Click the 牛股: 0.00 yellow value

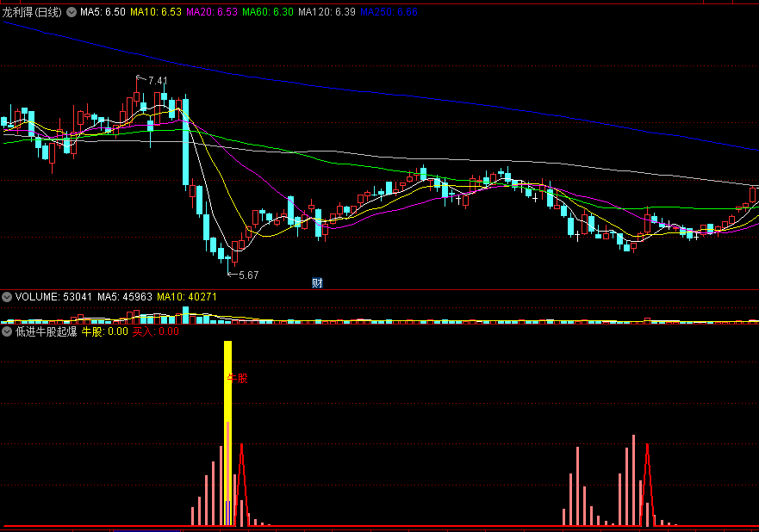point(104,331)
